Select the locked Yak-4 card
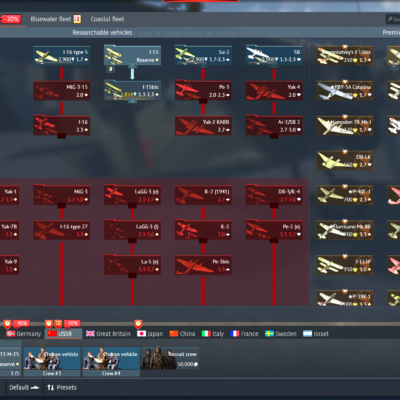 [274, 91]
